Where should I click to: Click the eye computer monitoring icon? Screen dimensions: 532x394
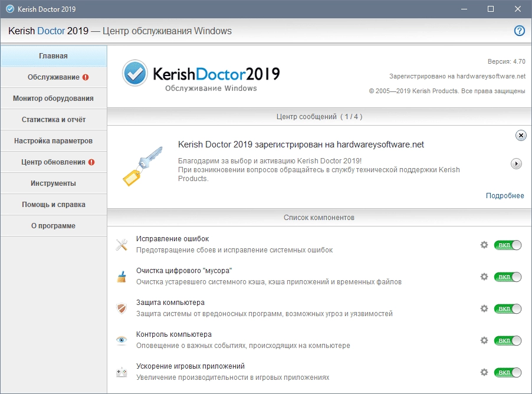coord(121,340)
